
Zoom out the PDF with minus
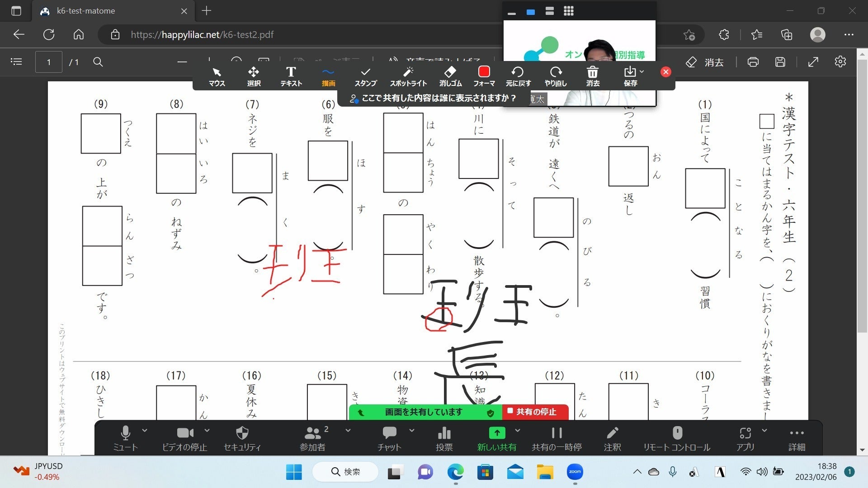tap(182, 62)
